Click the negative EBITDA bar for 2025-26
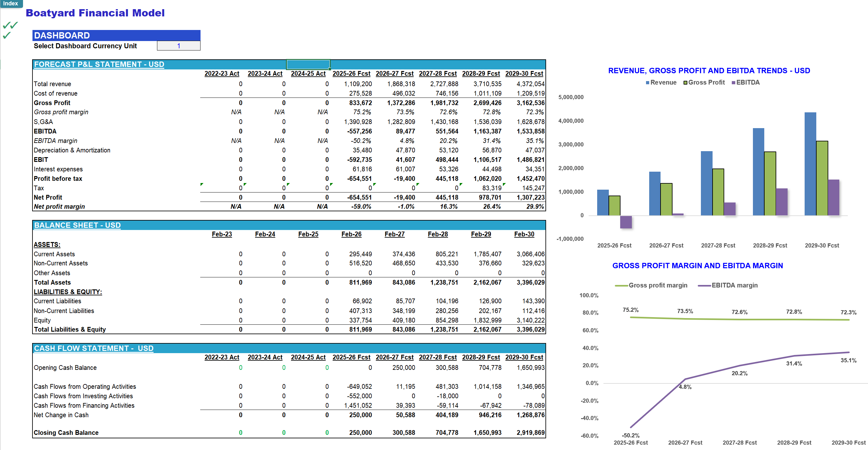This screenshot has height=450, width=868. (x=626, y=222)
